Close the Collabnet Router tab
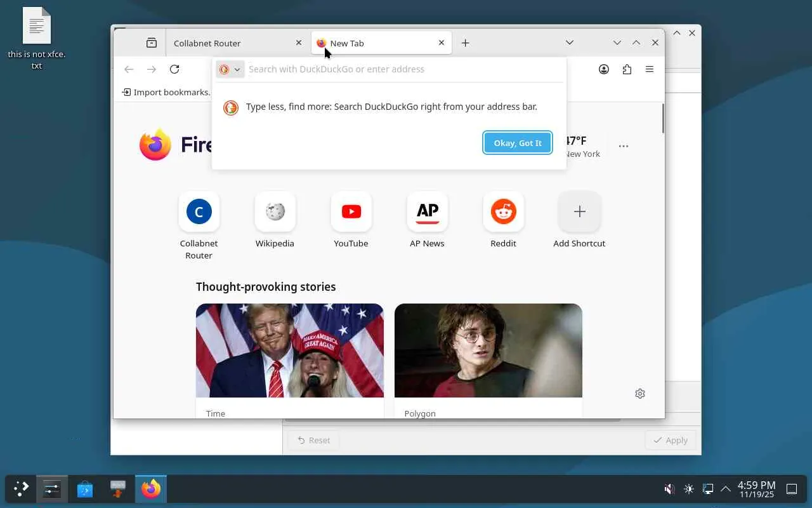Screen dimensions: 812x508 pyautogui.click(x=299, y=43)
